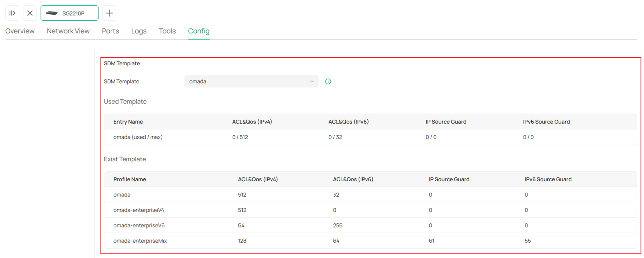Close the SG2210P device tab with X icon
The image size is (644, 258).
pyautogui.click(x=30, y=13)
